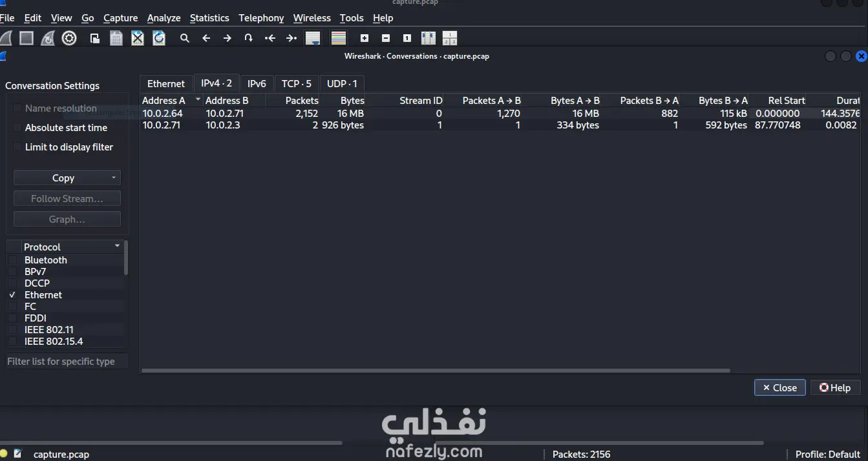This screenshot has width=868, height=461.
Task: Switch to the TCP · 5 tab
Action: 296,83
